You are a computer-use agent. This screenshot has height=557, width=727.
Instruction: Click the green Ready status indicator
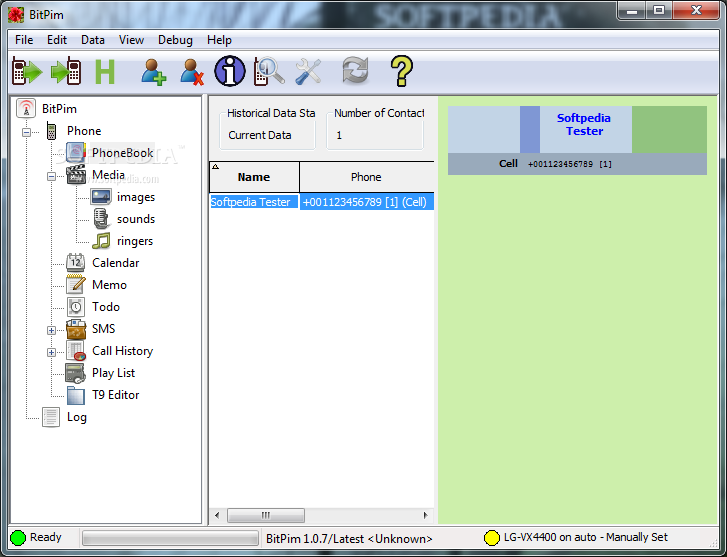click(18, 538)
